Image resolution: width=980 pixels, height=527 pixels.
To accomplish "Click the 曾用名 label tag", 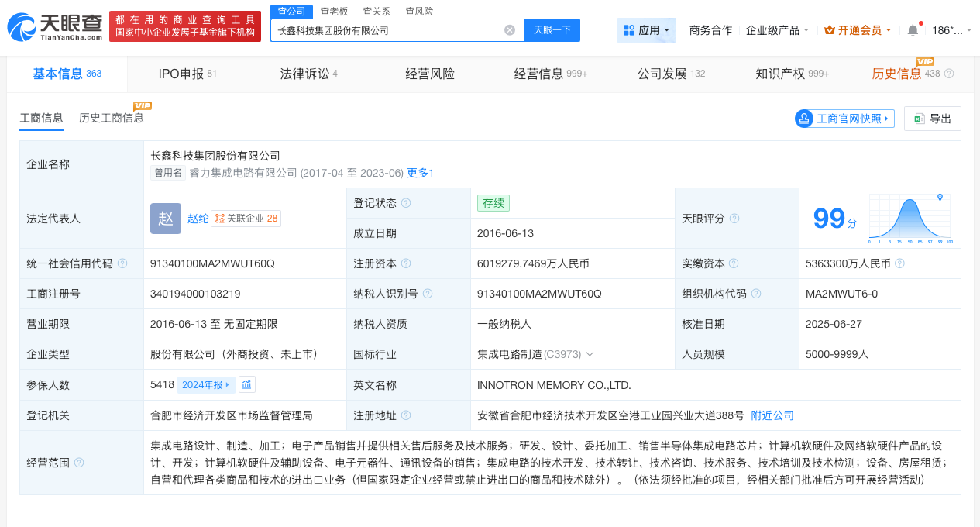I will click(168, 173).
